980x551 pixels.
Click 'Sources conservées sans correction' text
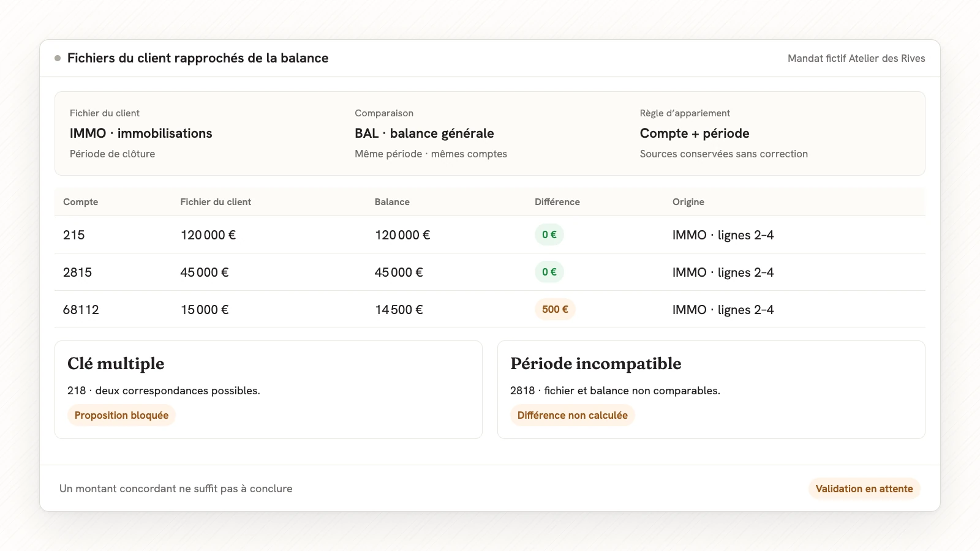tap(724, 154)
